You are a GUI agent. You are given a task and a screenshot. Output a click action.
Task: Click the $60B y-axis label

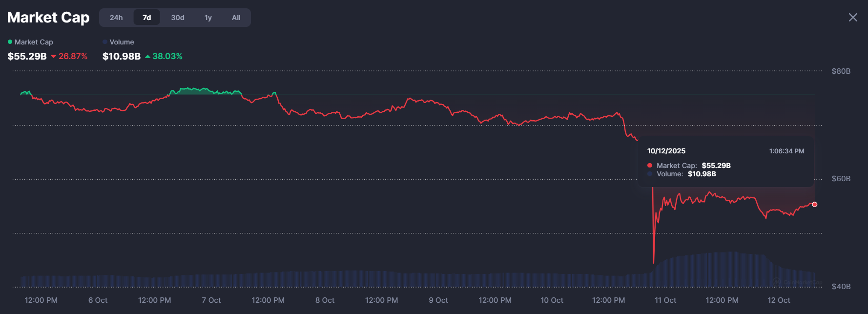point(841,179)
